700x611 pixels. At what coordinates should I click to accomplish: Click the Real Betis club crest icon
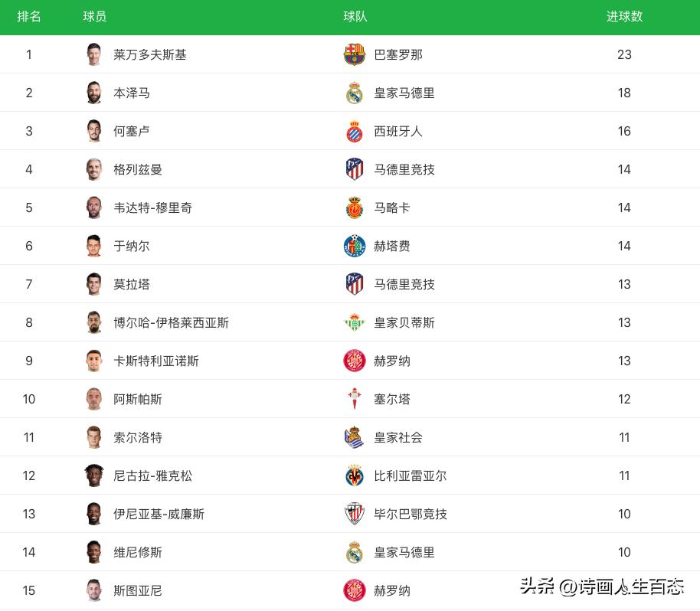point(355,322)
